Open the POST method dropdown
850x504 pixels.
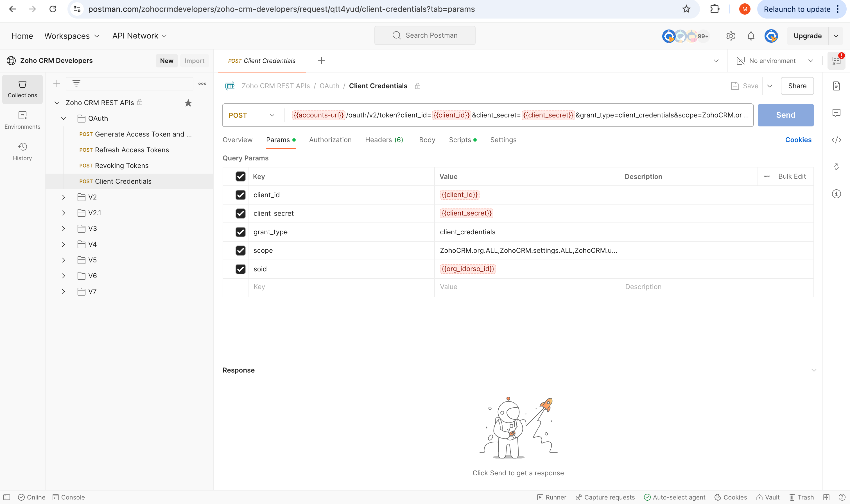[252, 115]
